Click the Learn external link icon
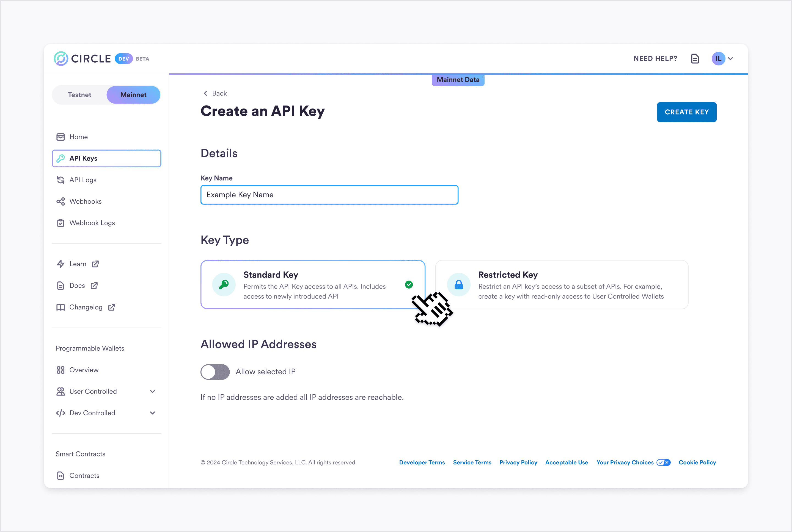The height and width of the screenshot is (532, 792). pyautogui.click(x=95, y=264)
